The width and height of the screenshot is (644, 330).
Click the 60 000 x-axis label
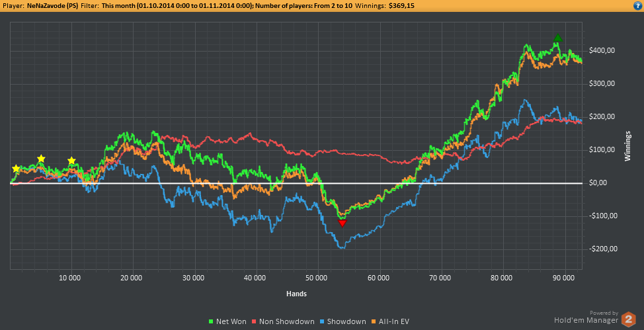[x=379, y=278]
